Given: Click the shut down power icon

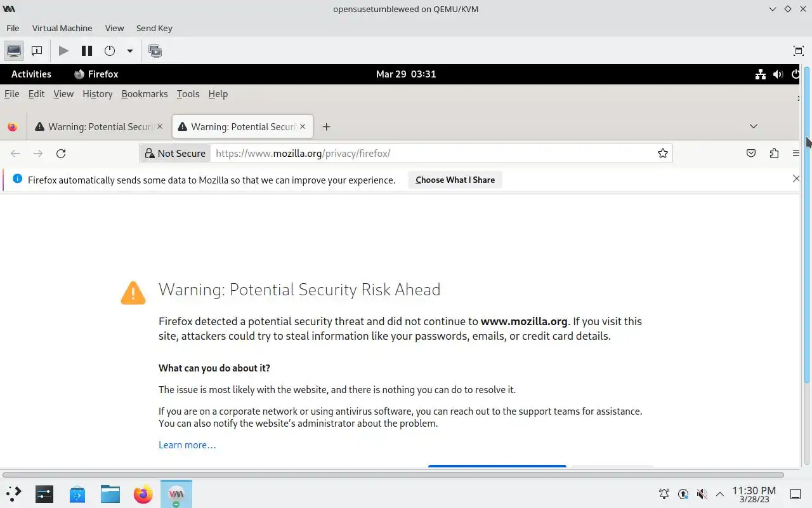Looking at the screenshot, I should tap(110, 51).
